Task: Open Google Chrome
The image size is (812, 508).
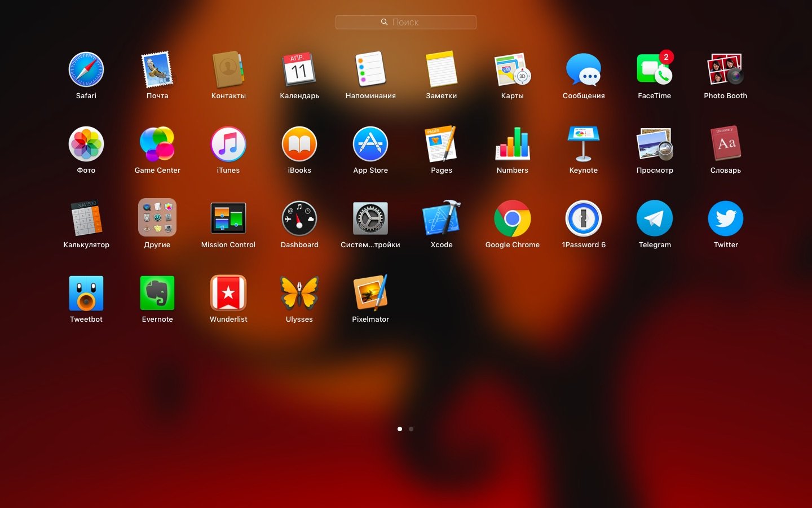Action: 513,219
